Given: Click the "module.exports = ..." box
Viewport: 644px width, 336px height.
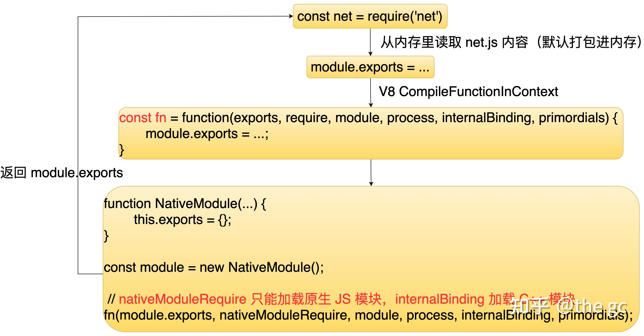Looking at the screenshot, I should 370,67.
